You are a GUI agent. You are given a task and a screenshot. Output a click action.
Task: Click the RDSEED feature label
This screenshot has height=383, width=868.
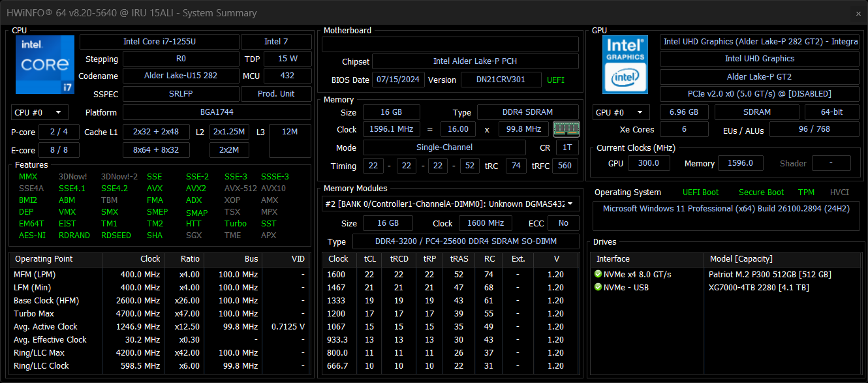point(116,235)
